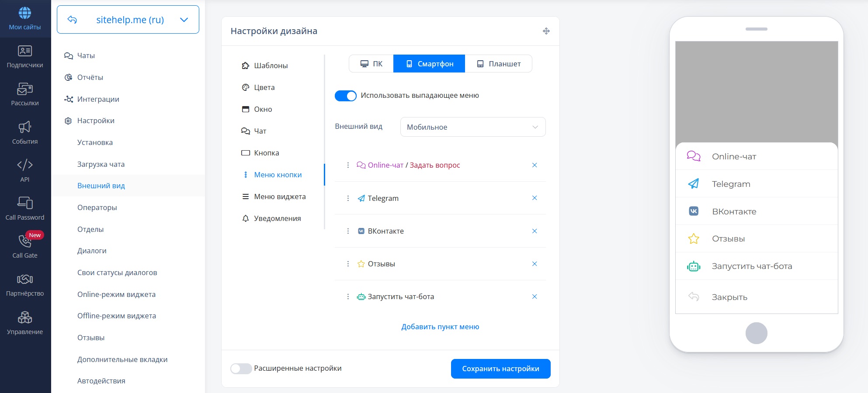Switch to the Планшет device tab
The height and width of the screenshot is (393, 868).
pos(499,64)
